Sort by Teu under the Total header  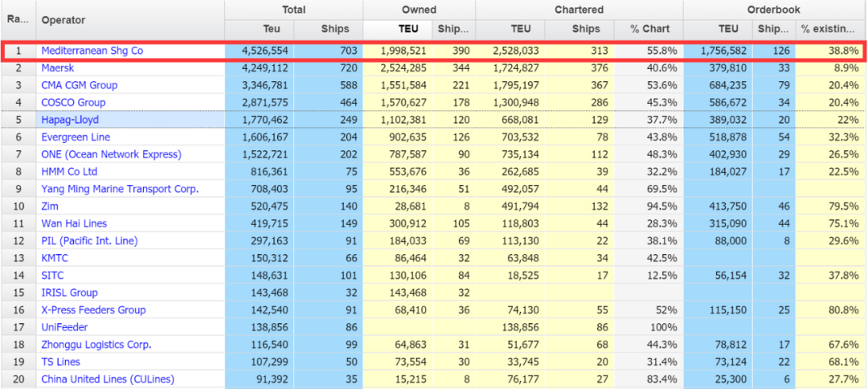point(260,29)
